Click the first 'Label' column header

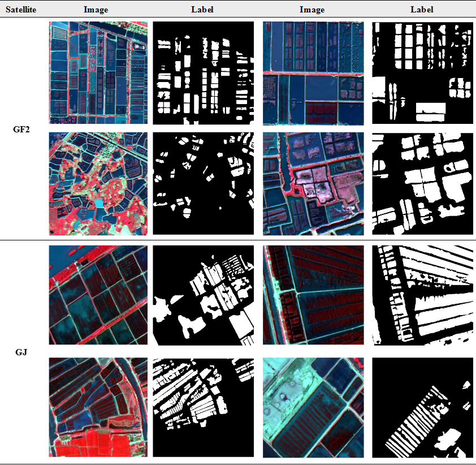click(202, 10)
